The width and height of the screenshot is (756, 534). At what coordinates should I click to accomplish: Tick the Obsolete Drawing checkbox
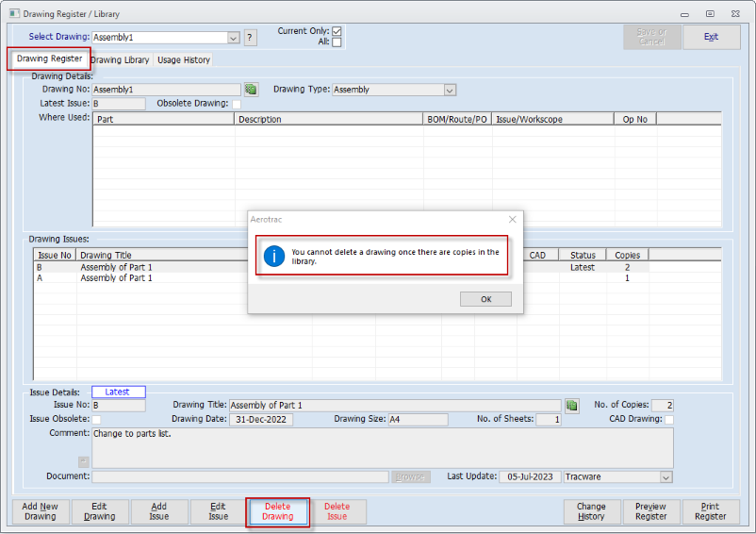point(237,104)
